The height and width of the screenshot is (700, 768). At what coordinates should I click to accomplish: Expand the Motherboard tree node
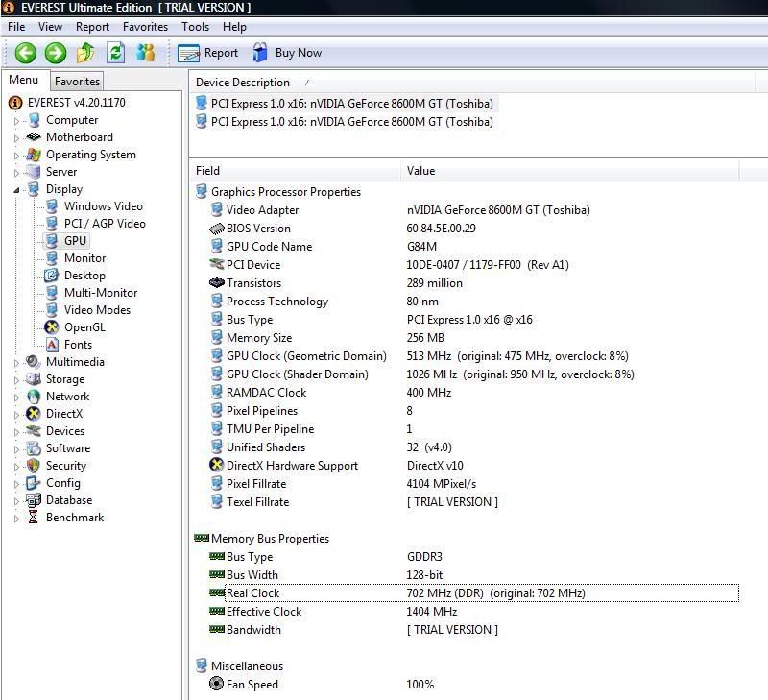pyautogui.click(x=16, y=138)
